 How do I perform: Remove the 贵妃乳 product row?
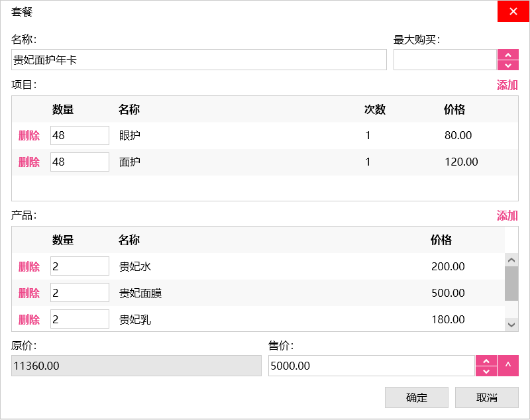pos(29,319)
